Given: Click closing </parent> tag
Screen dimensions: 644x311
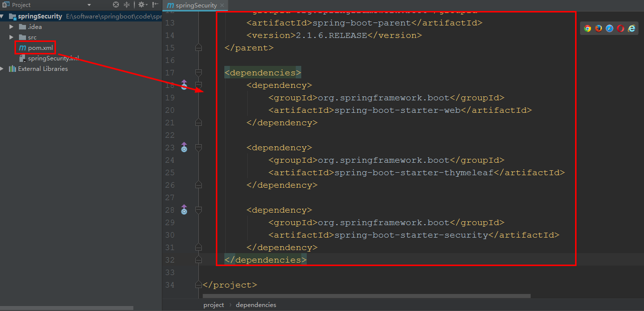Looking at the screenshot, I should (249, 48).
